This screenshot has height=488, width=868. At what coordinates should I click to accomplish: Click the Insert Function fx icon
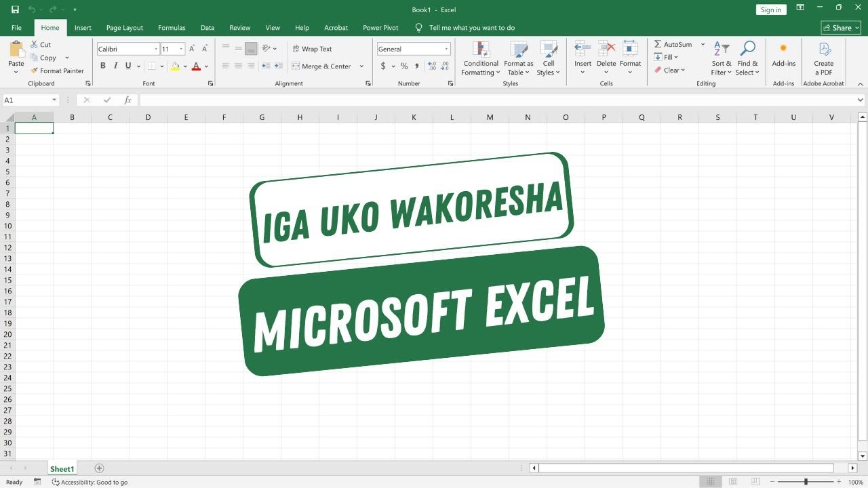click(x=127, y=100)
